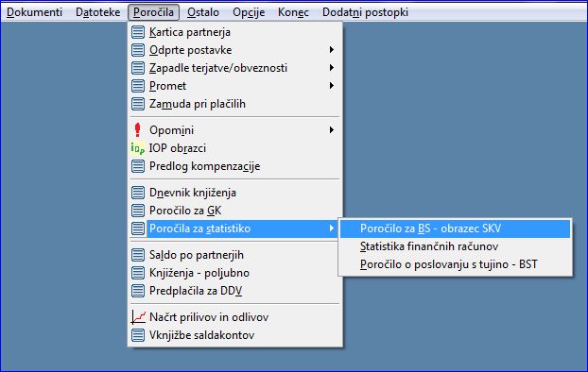Click the list icon beside Dnevnik knjiženja
Screen dimensions: 588x372
click(138, 193)
